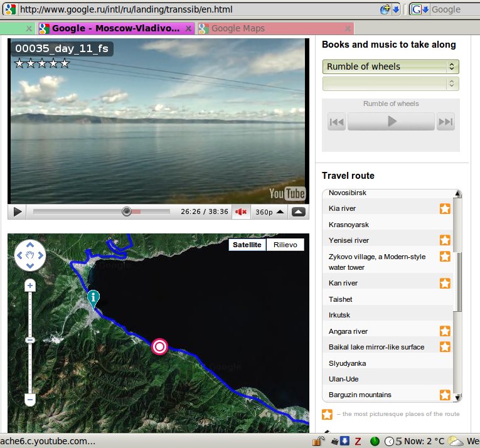Skip to next music track
Screen dimensions: 480x448
tap(445, 122)
